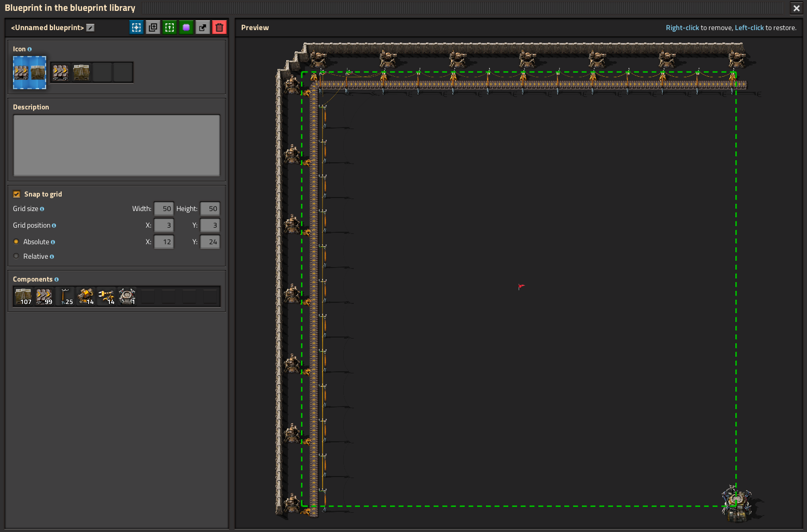This screenshot has height=532, width=807.
Task: Export blueprint to string icon
Action: point(203,27)
